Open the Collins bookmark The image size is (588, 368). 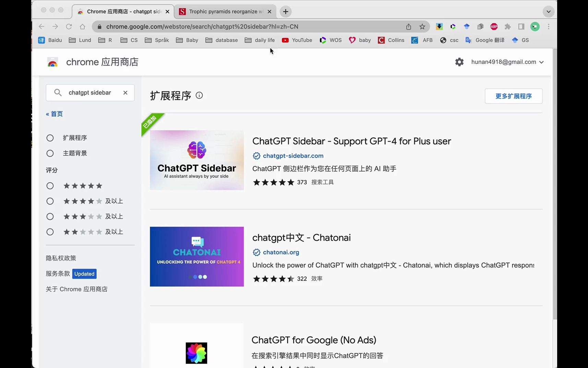point(391,40)
